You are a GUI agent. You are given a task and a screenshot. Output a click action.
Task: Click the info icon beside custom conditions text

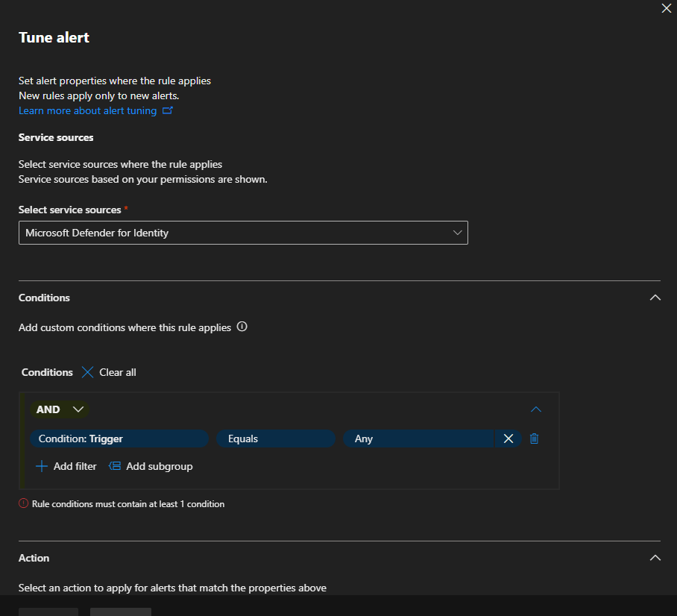click(242, 327)
